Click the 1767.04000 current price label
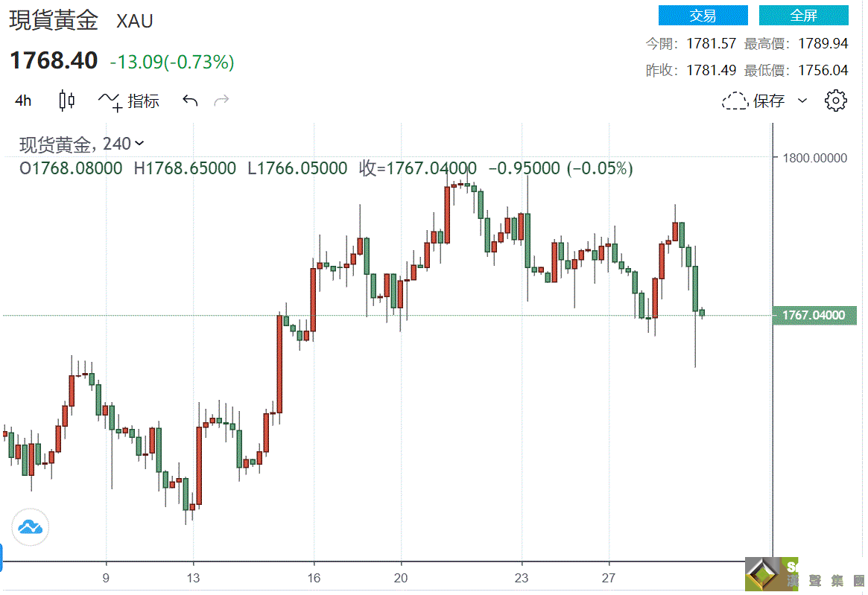868x595 pixels. [x=814, y=316]
